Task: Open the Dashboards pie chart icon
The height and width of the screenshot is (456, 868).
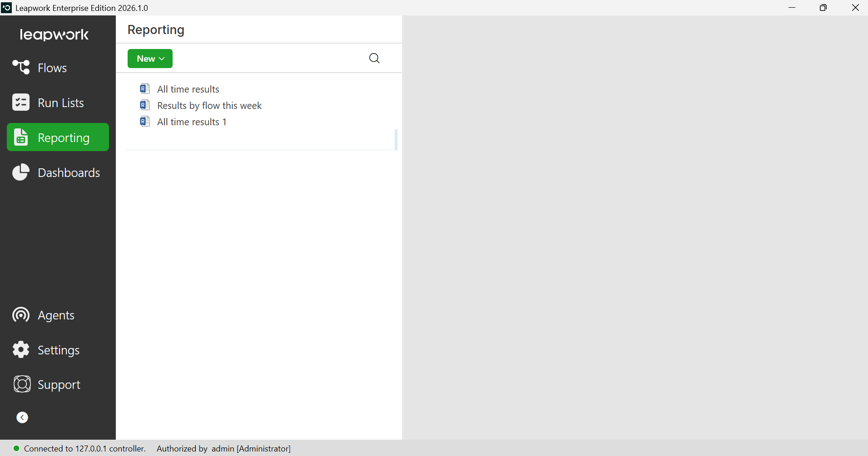Action: click(21, 172)
